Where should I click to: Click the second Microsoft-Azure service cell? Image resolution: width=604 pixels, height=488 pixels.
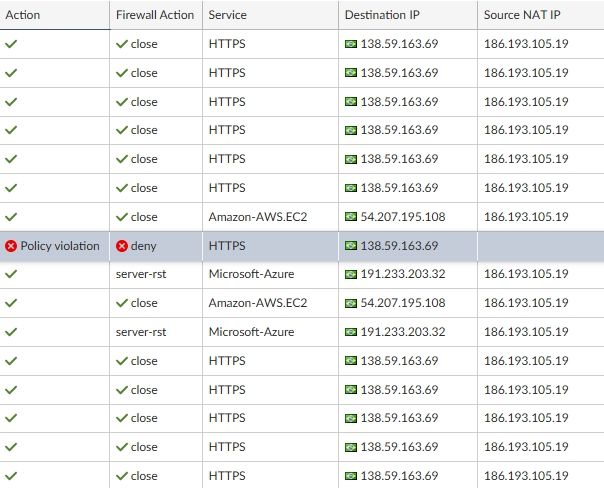point(255,332)
